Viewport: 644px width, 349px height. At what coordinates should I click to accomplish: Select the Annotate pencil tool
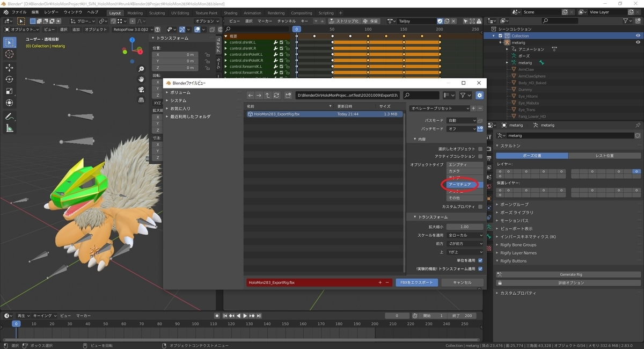[9, 117]
